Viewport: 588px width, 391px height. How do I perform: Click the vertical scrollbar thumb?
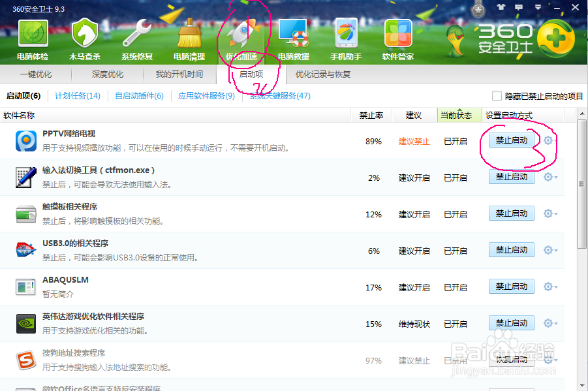(581, 184)
